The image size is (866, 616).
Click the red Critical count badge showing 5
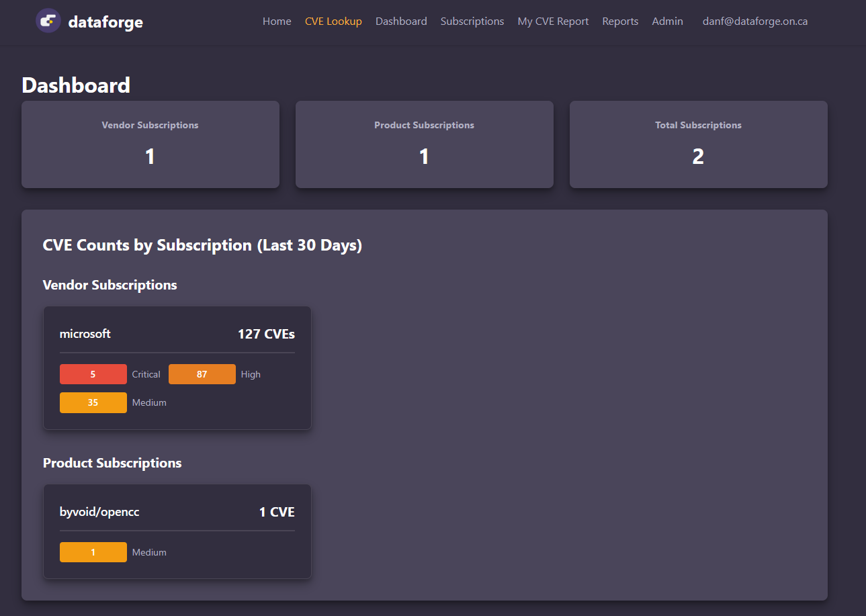[93, 374]
